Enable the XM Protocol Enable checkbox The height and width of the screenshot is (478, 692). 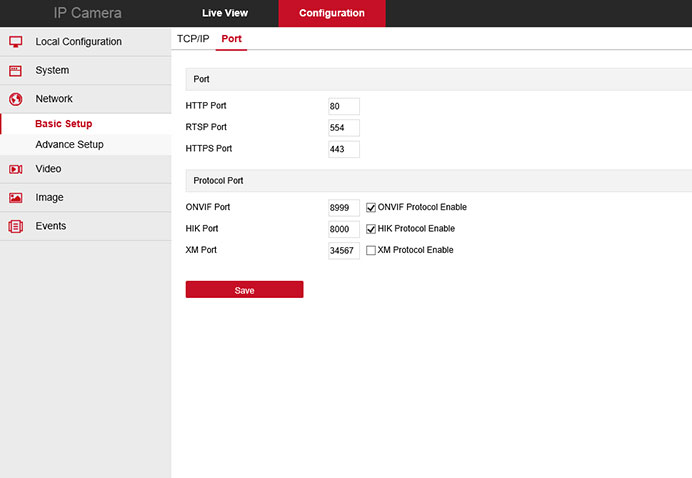[371, 250]
